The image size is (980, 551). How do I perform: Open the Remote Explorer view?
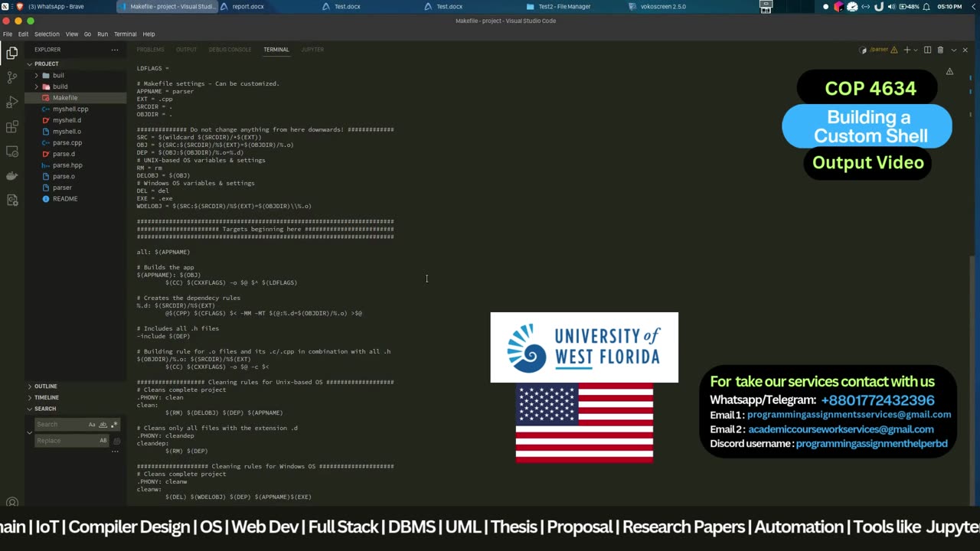pyautogui.click(x=11, y=151)
